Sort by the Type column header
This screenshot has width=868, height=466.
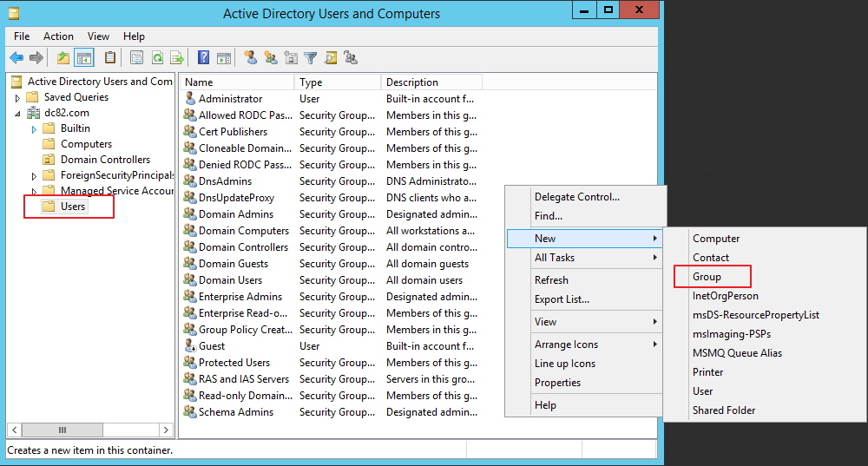pos(338,82)
